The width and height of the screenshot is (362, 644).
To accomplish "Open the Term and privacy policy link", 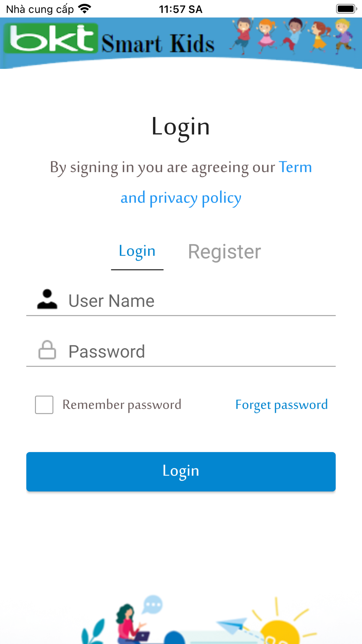I will (181, 198).
